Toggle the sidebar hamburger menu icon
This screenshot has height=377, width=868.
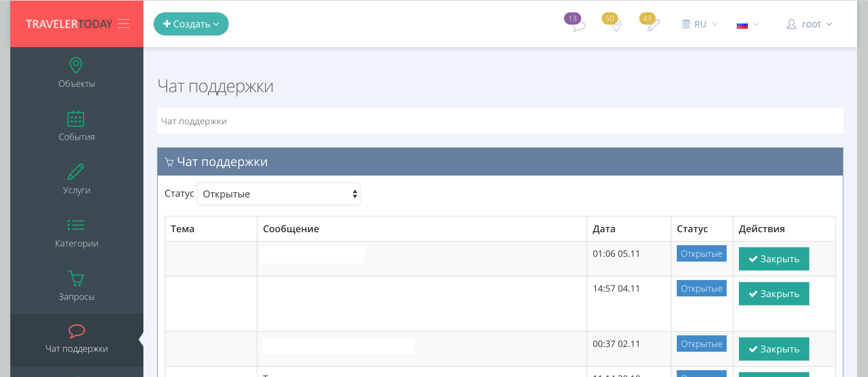pyautogui.click(x=123, y=24)
